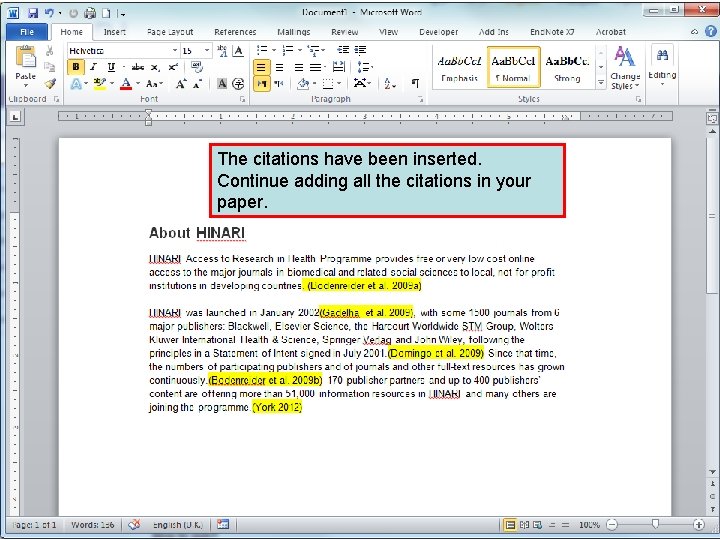Click the proofing errors icon in status bar
The image size is (720, 540).
pos(134,524)
